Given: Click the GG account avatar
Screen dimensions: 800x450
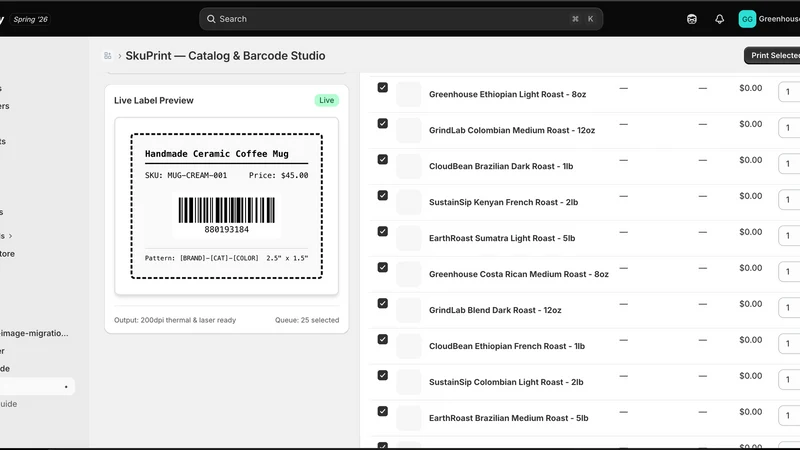Looking at the screenshot, I should point(747,19).
